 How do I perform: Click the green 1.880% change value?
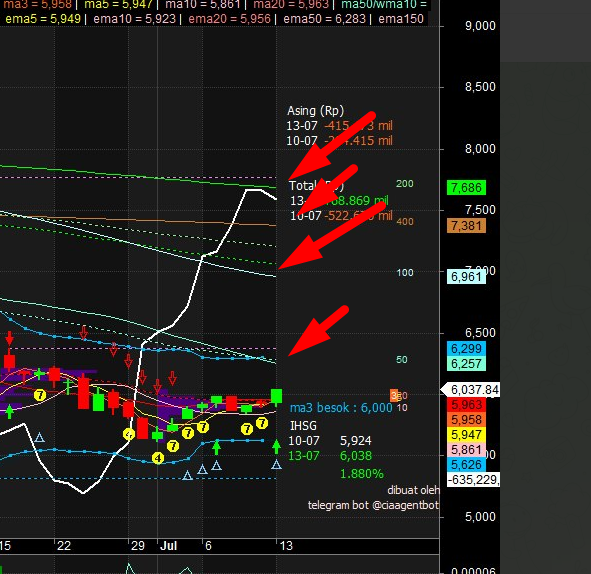361,474
